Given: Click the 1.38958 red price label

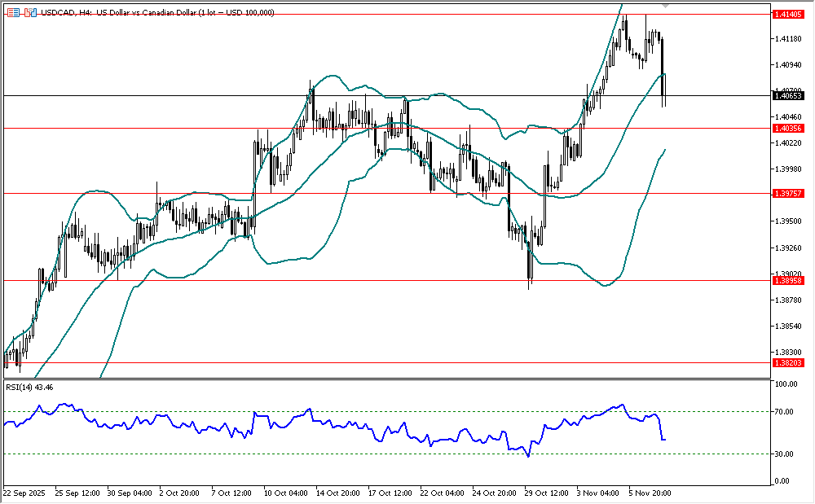Looking at the screenshot, I should [x=788, y=280].
